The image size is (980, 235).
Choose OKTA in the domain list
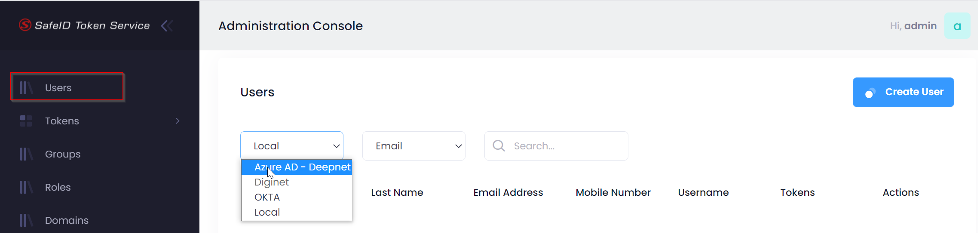coord(267,197)
